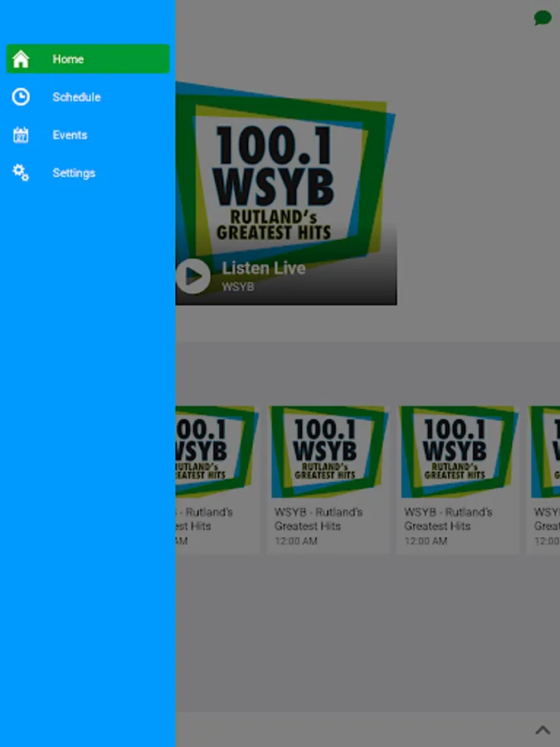Image resolution: width=560 pixels, height=747 pixels.
Task: Click the Listen Live label
Action: tap(263, 268)
